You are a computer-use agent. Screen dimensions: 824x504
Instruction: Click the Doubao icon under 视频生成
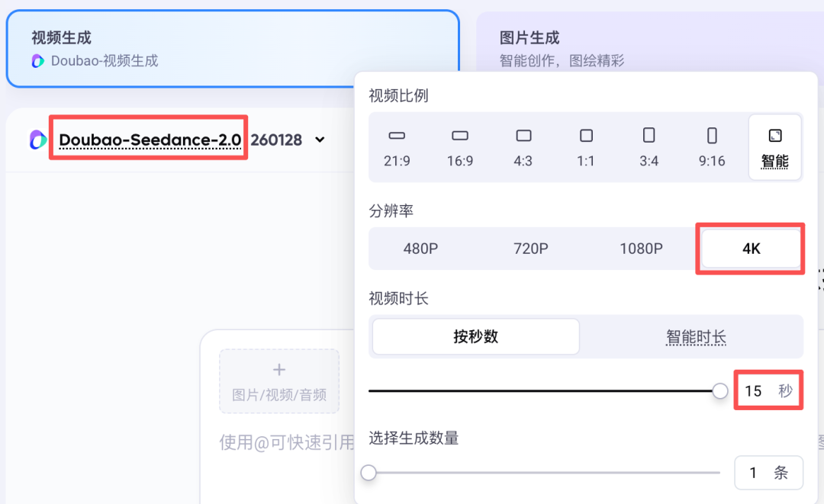38,61
